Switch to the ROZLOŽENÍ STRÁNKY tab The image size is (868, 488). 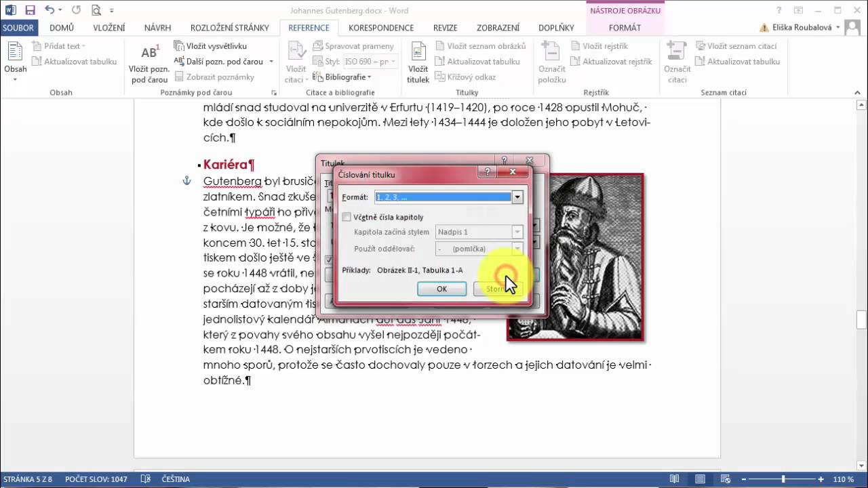coord(230,28)
